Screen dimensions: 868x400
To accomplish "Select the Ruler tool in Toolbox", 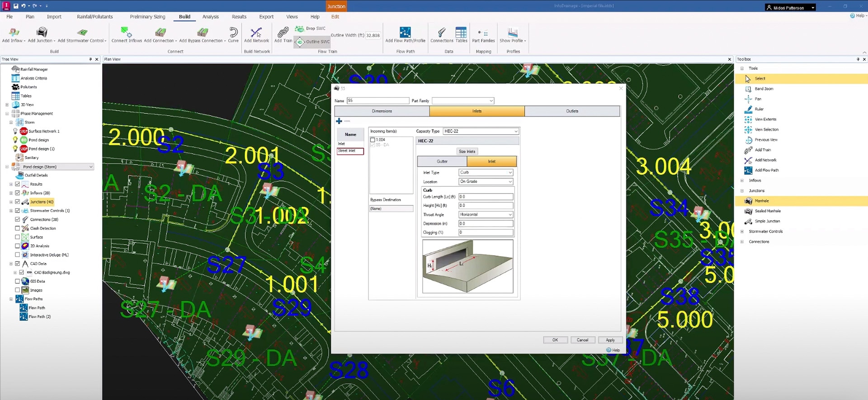I will (x=759, y=109).
